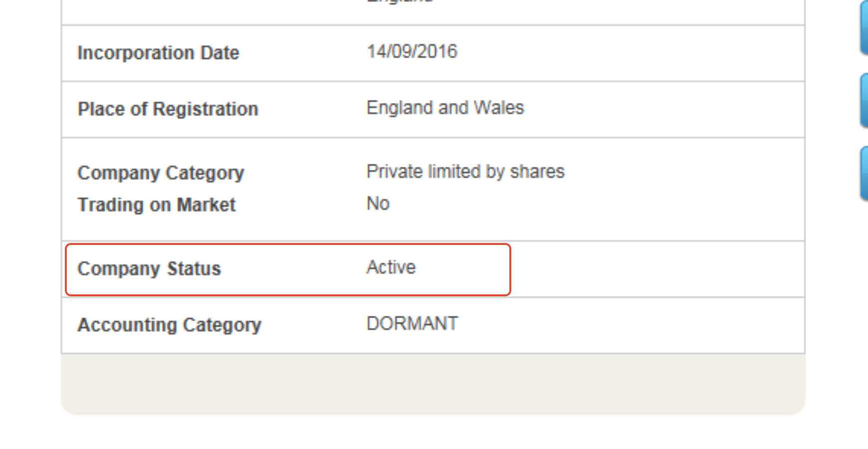Select the Private limited by shares text
Screen dimensions: 868x449
[465, 171]
